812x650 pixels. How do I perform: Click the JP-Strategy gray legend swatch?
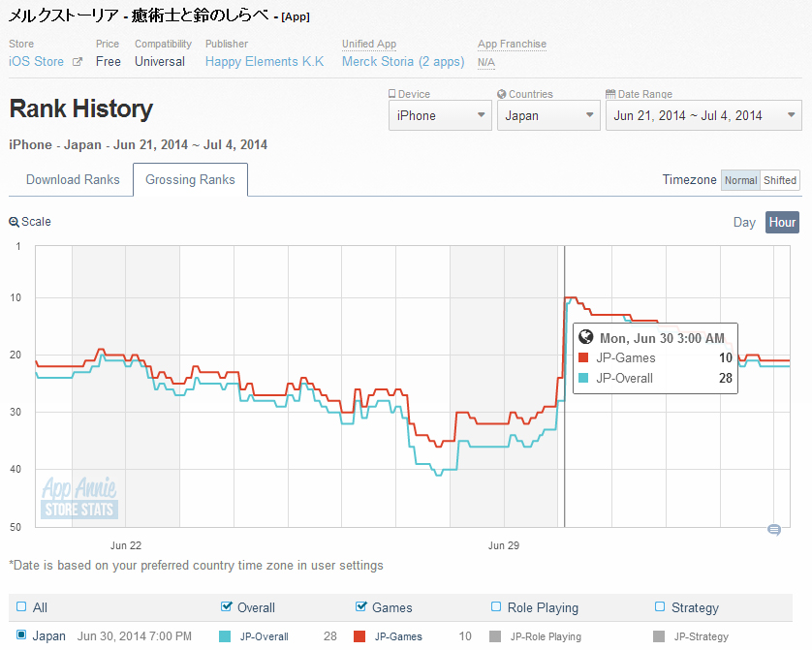tap(659, 636)
